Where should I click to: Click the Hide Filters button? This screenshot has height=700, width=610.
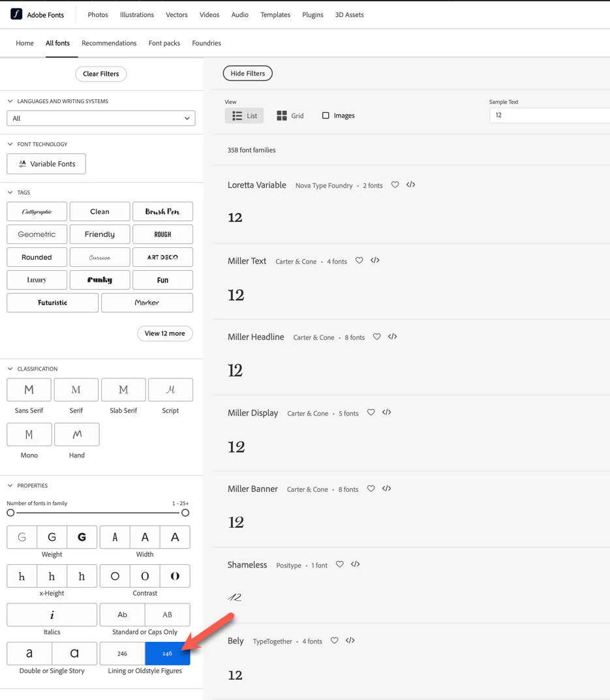tap(248, 73)
